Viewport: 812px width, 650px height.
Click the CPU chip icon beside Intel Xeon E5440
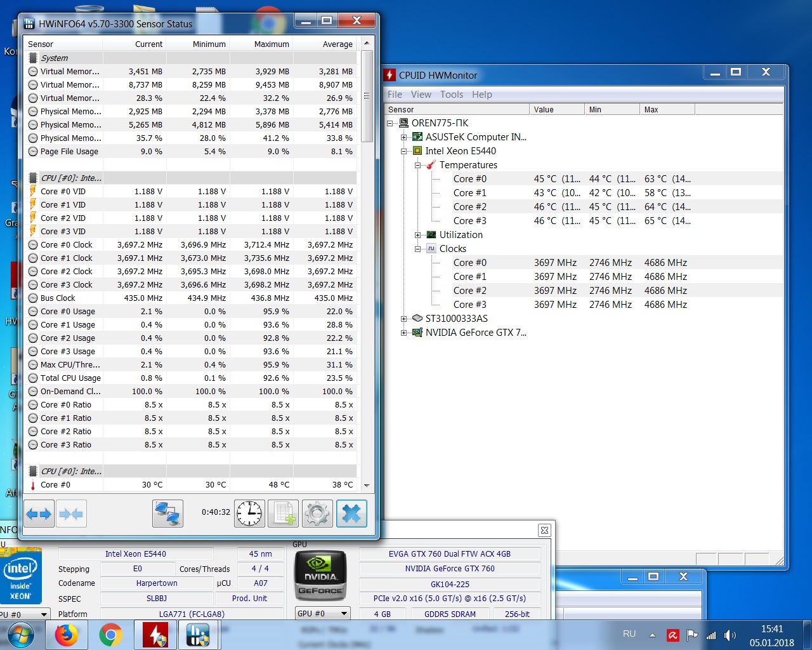click(417, 151)
